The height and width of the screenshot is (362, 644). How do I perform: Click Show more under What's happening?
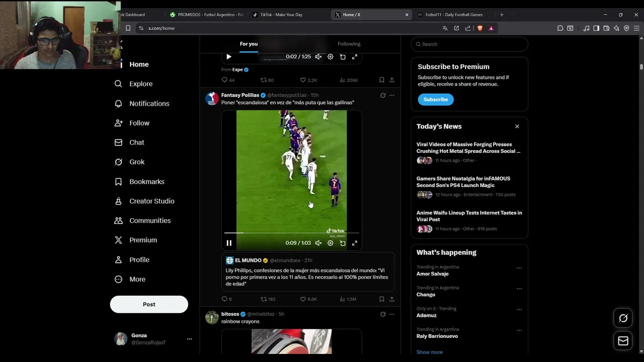430,352
